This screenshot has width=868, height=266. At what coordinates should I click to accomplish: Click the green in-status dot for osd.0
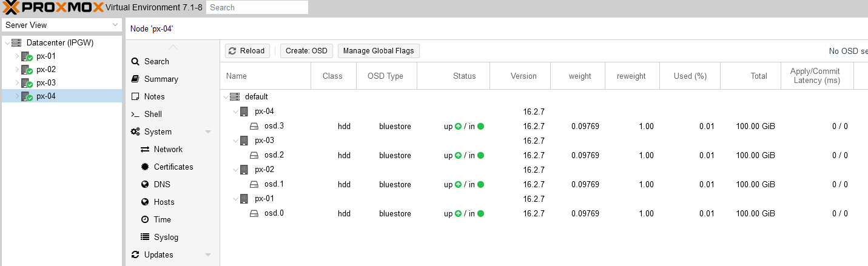(x=480, y=214)
